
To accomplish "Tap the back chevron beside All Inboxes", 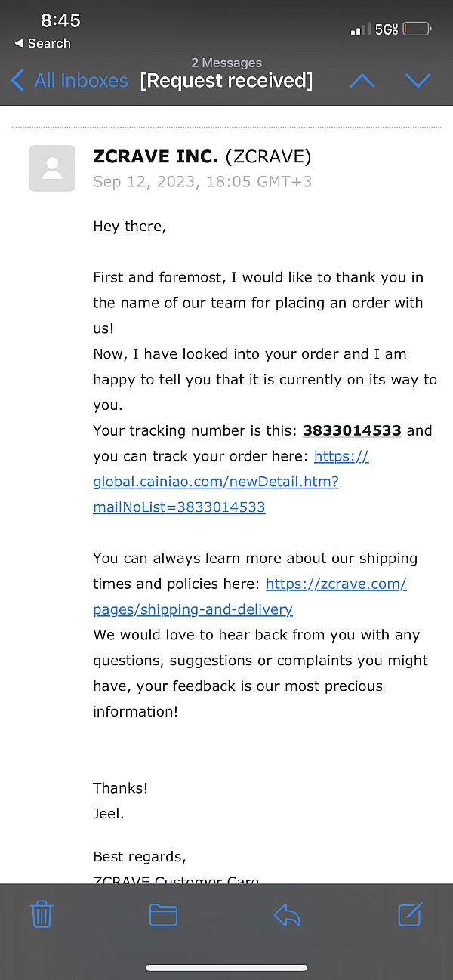I will [17, 80].
